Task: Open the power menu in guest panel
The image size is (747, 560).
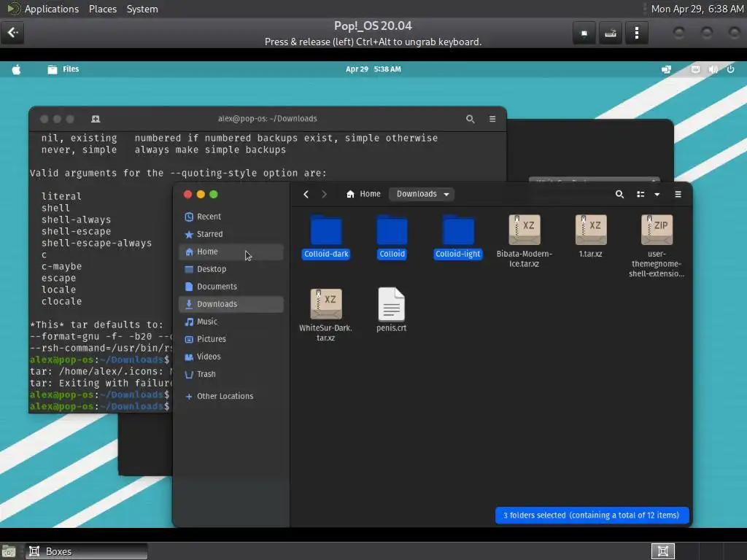Action: 731,69
